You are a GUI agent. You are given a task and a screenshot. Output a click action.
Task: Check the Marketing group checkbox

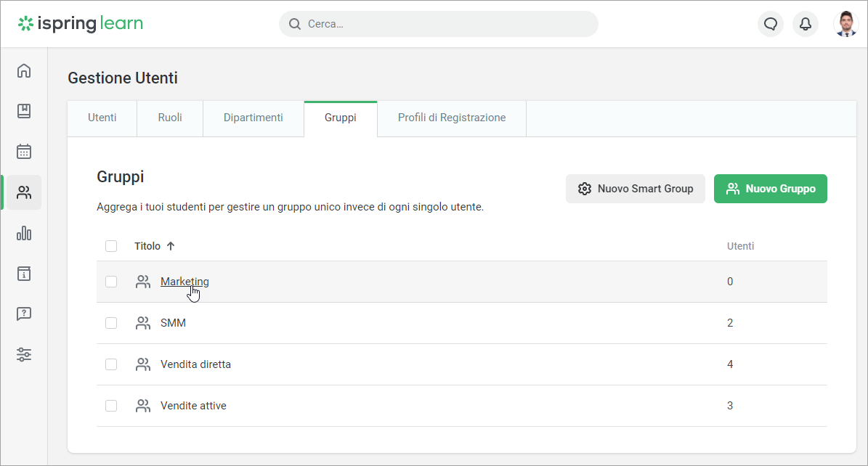[x=111, y=282]
